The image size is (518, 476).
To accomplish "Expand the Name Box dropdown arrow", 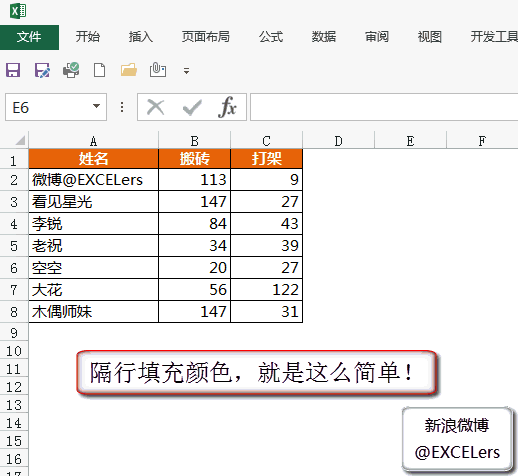I will (96, 106).
